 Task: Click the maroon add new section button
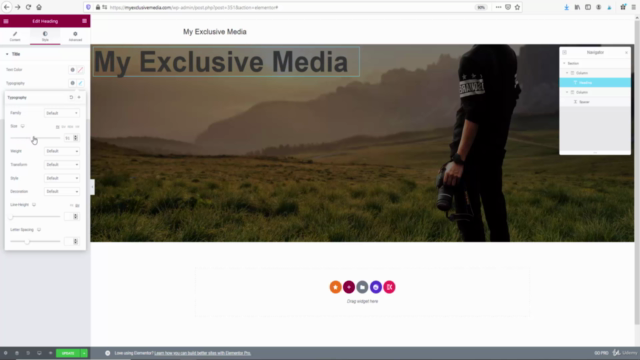(349, 287)
